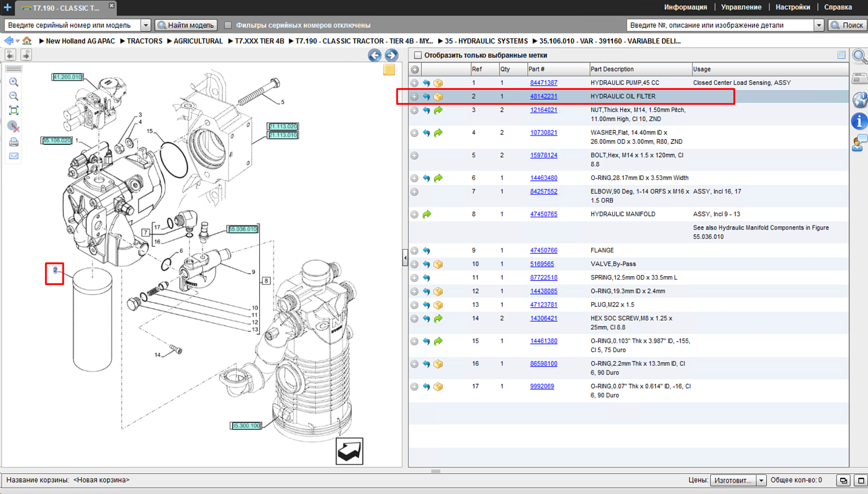Open the serial number or model dropdown arrow
Screen dimensions: 868x494
146,25
